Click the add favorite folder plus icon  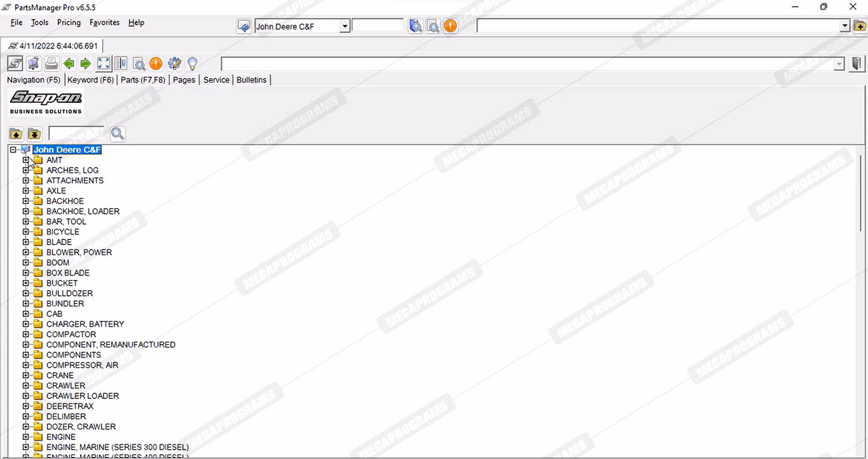click(x=859, y=26)
